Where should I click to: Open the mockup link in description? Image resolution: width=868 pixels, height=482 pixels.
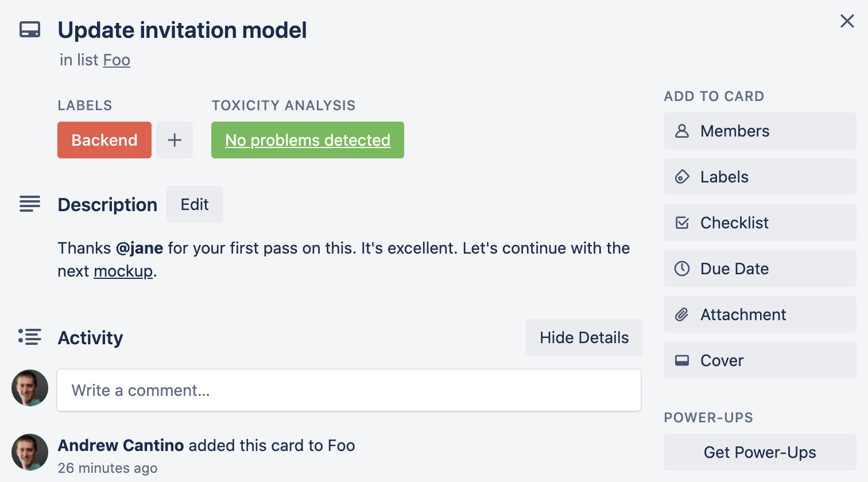point(123,271)
